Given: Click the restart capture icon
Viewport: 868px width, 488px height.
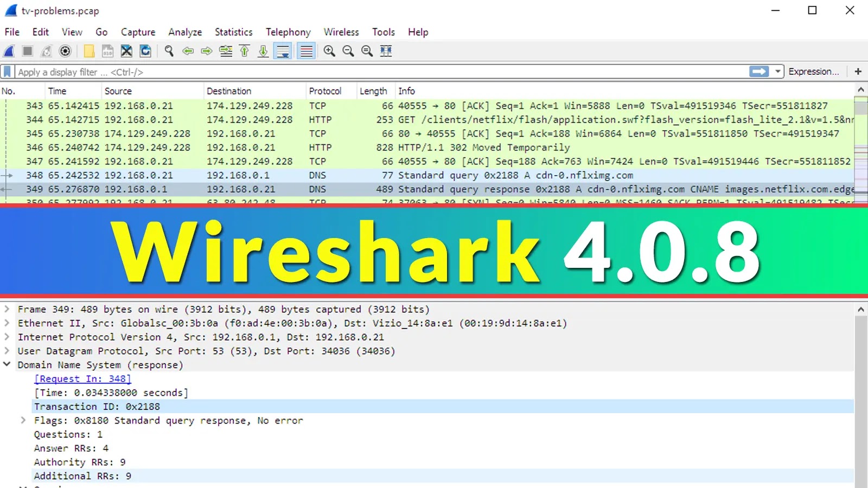Looking at the screenshot, I should (x=47, y=51).
